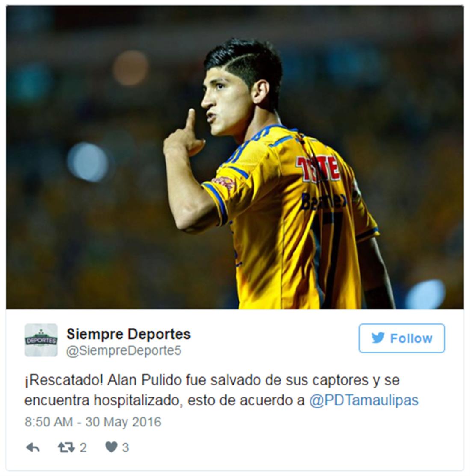The width and height of the screenshot is (470, 476).
Task: Open the @SiempreDeporte5 handle
Action: click(x=124, y=350)
